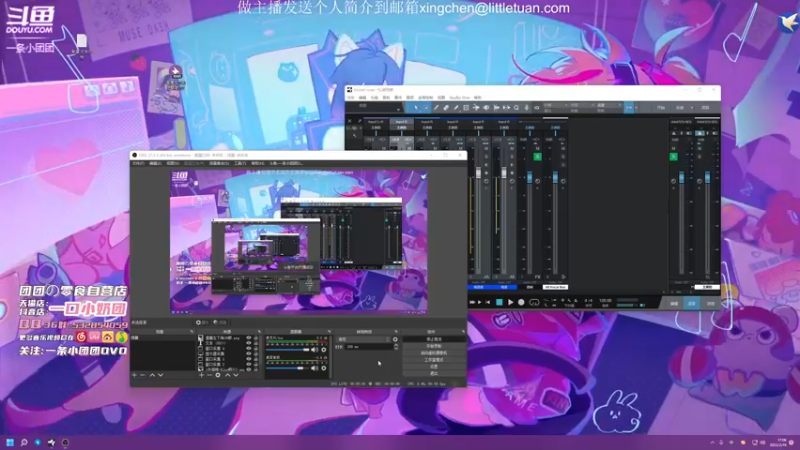Lock the 文本 (GDI+) source

(256, 343)
